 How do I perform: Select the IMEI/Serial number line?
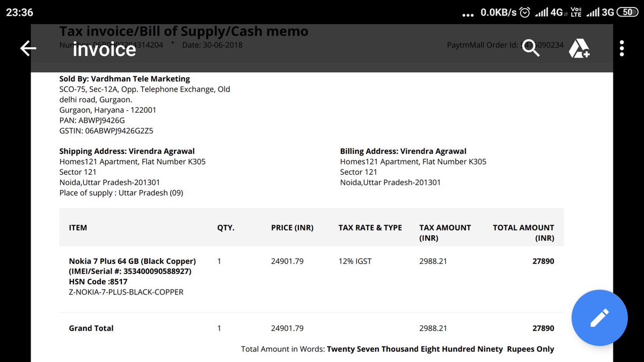(130, 271)
